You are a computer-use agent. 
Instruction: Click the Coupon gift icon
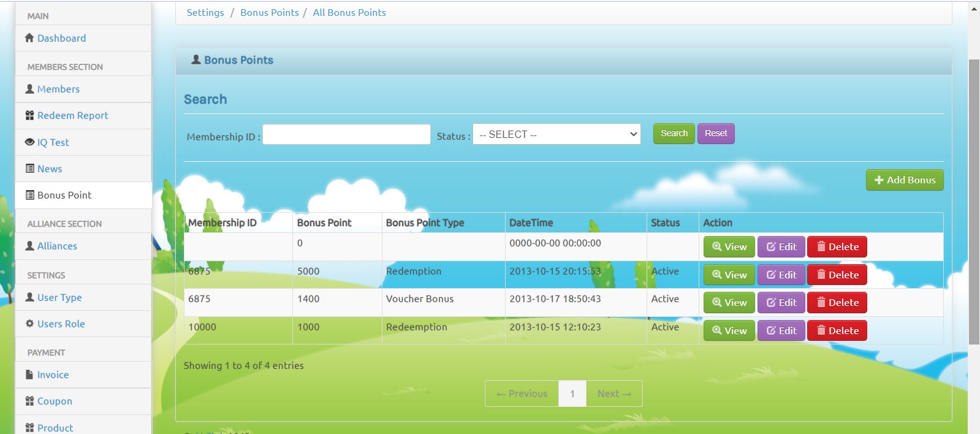tap(29, 401)
